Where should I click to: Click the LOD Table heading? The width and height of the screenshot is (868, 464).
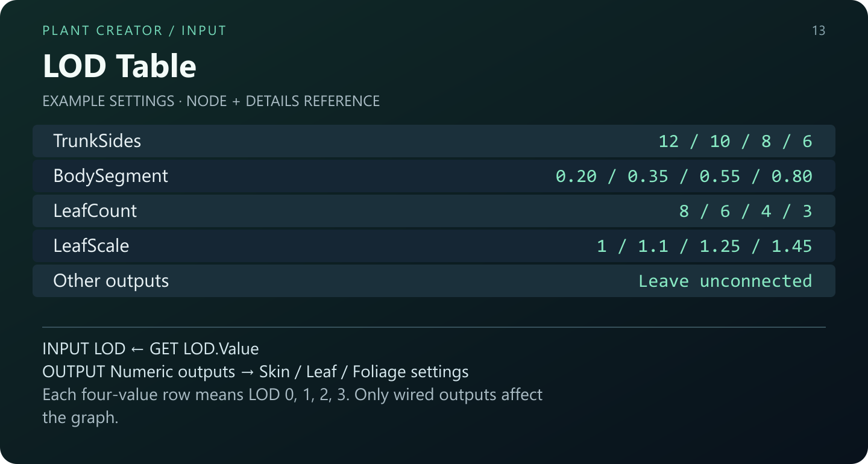(x=119, y=66)
